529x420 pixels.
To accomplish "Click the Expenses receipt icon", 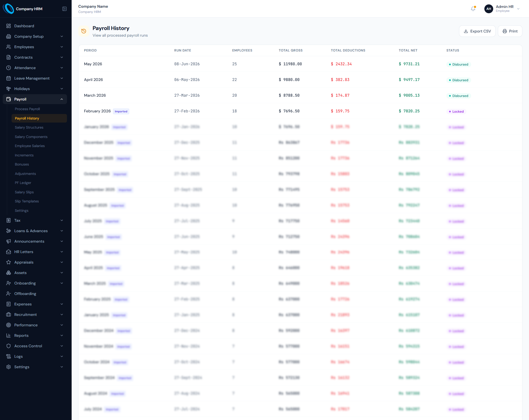I will 9,304.
